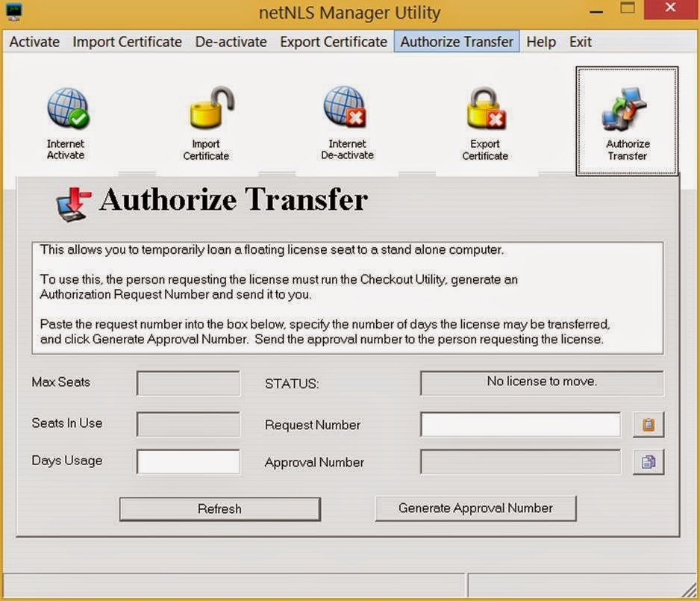The width and height of the screenshot is (700, 601).
Task: Click the 'Days Usage' label
Action: (67, 461)
